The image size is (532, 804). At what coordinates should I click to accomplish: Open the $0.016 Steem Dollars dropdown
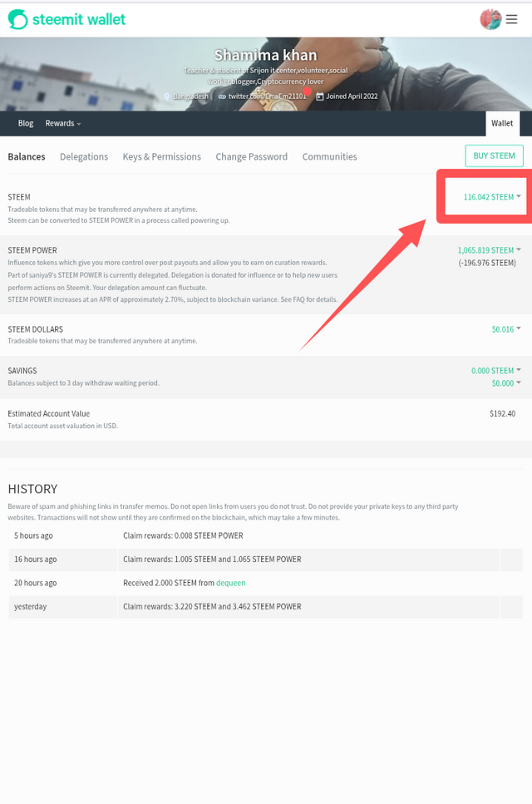click(x=506, y=329)
